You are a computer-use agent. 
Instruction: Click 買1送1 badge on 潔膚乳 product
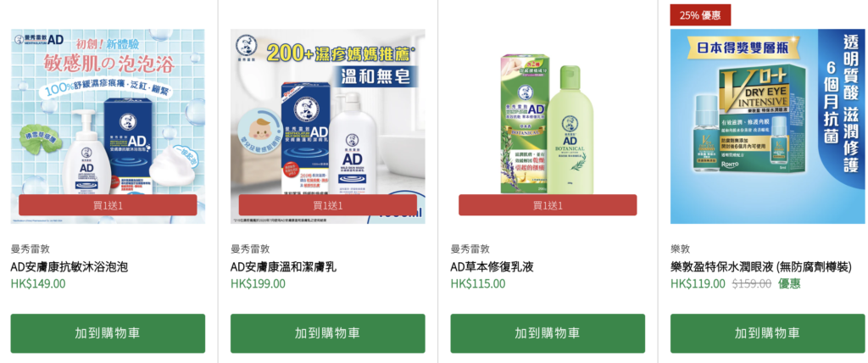tap(328, 205)
